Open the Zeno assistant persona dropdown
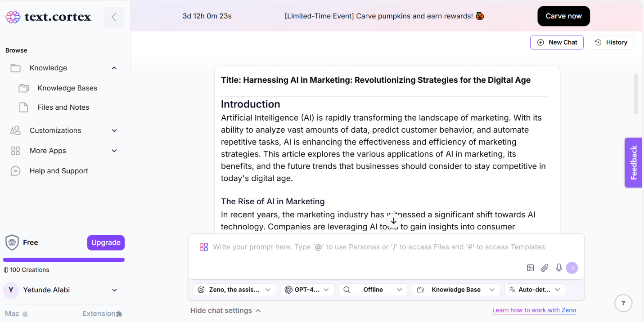Viewport: 644px width, 322px height. [x=234, y=290]
